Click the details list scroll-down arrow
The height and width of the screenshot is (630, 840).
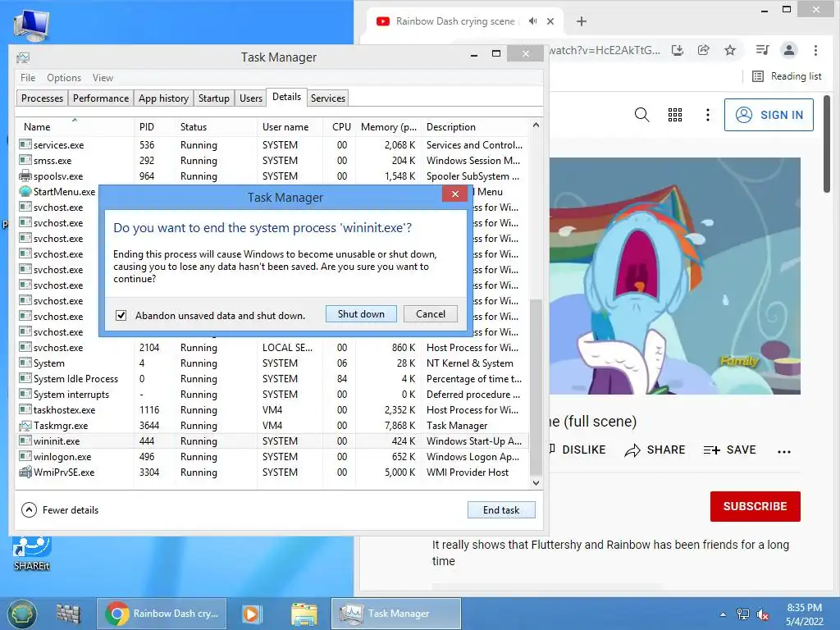536,482
